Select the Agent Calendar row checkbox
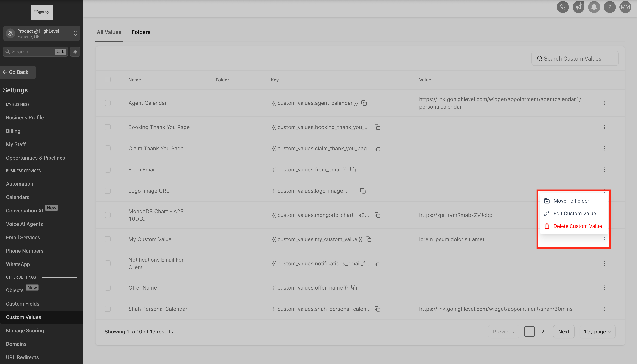The height and width of the screenshot is (364, 637). pyautogui.click(x=107, y=103)
